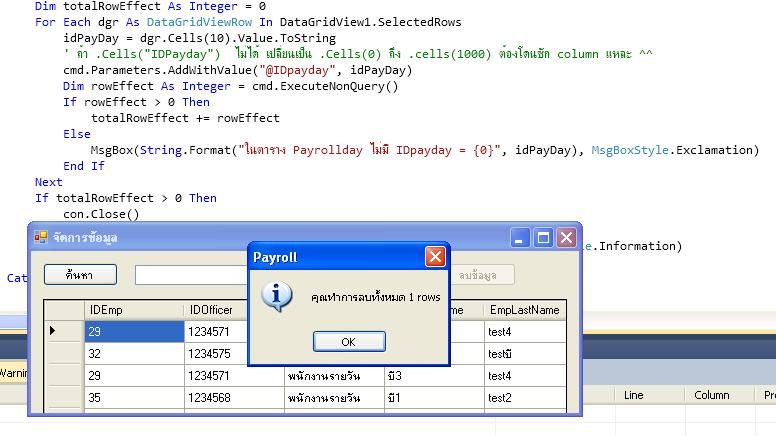Close the Payroll dialog with the X

435,257
